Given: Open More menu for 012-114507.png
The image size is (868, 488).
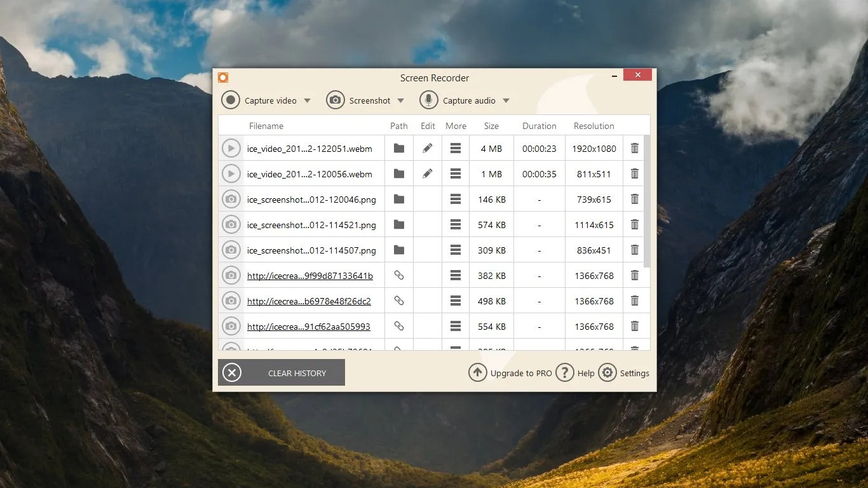Looking at the screenshot, I should click(456, 250).
